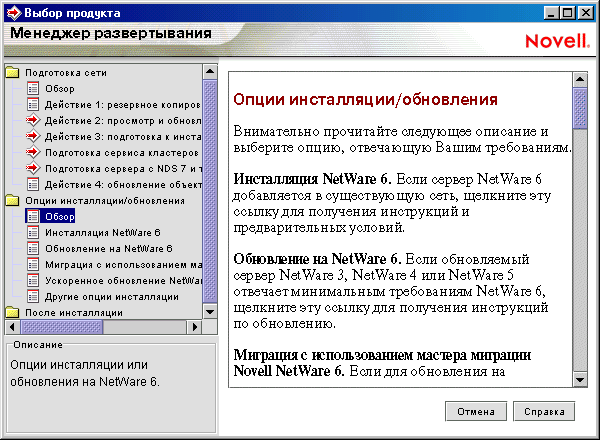600x440 pixels.
Task: Select Подготовка сервиса кластеров item
Action: click(122, 153)
